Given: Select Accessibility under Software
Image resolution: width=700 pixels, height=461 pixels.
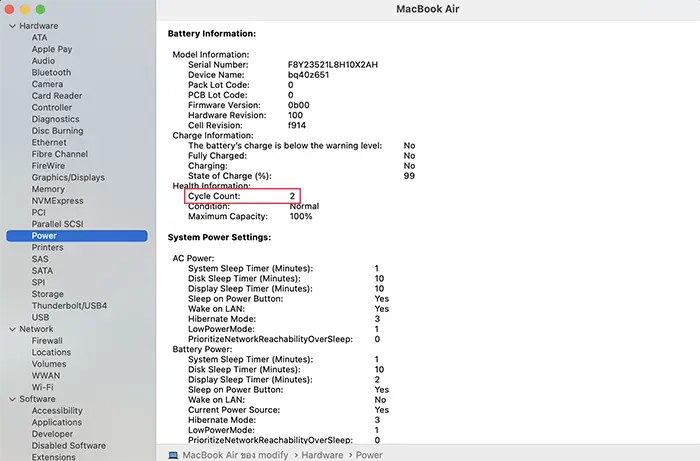Looking at the screenshot, I should click(x=57, y=411).
